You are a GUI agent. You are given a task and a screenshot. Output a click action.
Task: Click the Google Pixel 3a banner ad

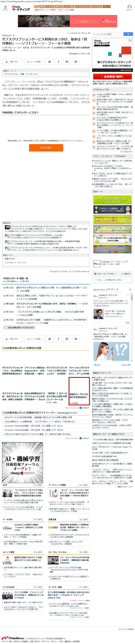click(67, 21)
